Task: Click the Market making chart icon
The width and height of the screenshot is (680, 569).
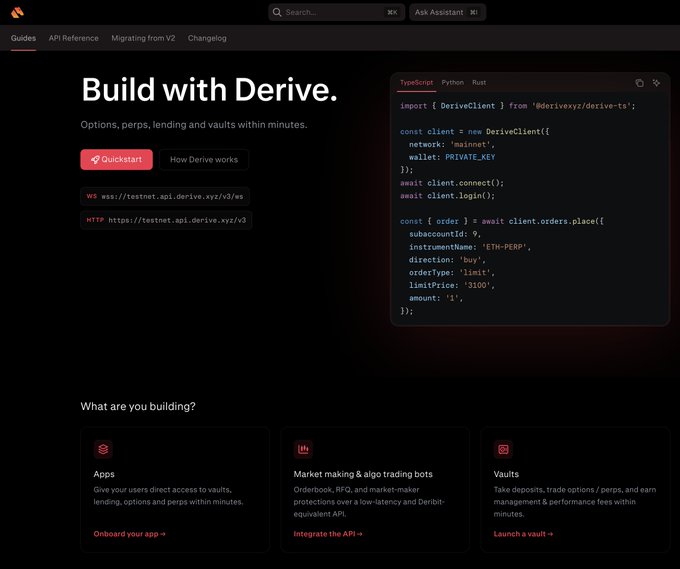Action: click(x=303, y=449)
